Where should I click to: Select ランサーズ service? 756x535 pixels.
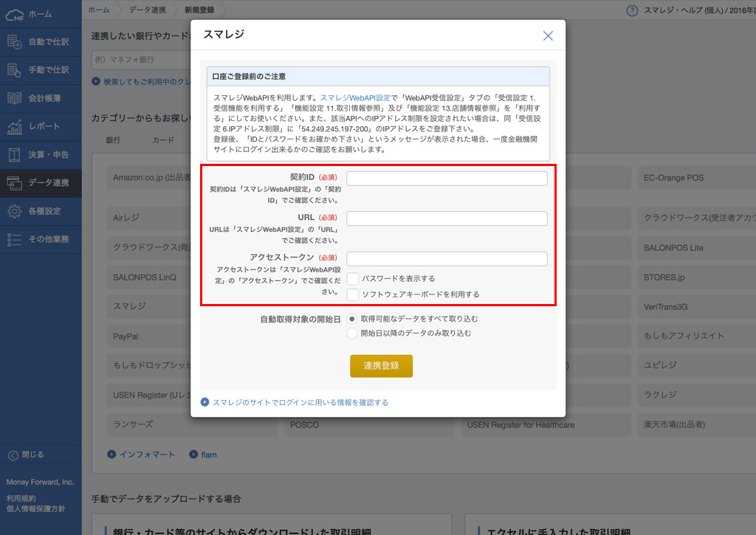192,424
